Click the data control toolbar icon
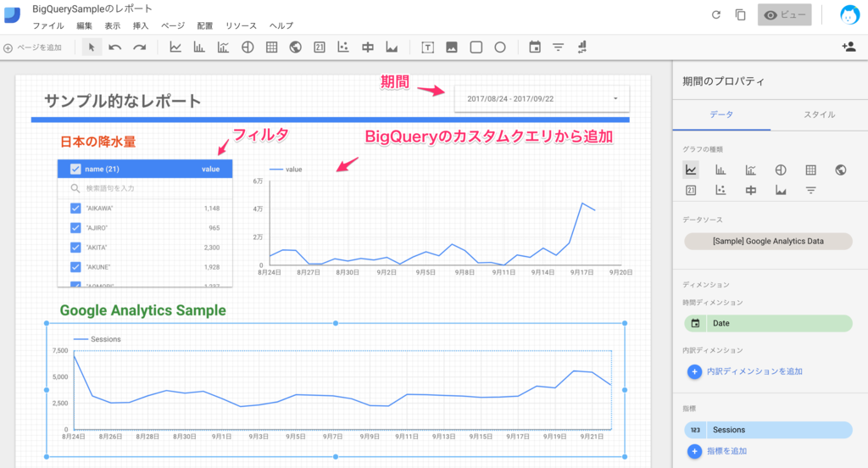 [x=581, y=47]
